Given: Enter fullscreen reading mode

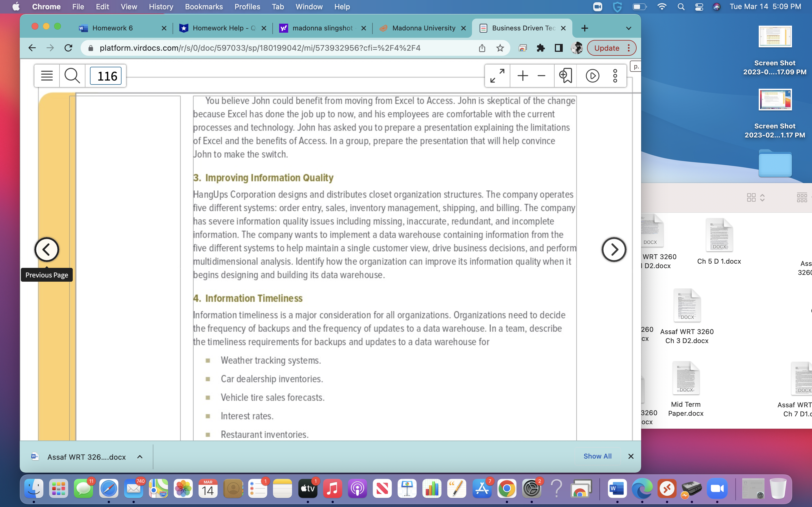Looking at the screenshot, I should [497, 75].
